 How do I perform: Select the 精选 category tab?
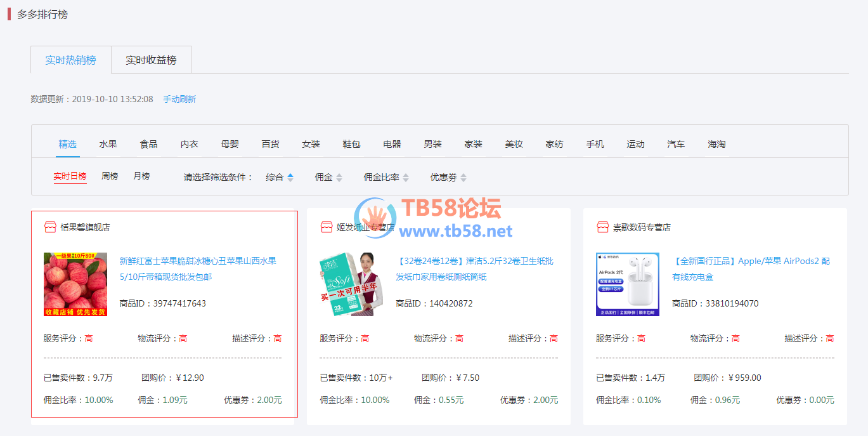68,144
